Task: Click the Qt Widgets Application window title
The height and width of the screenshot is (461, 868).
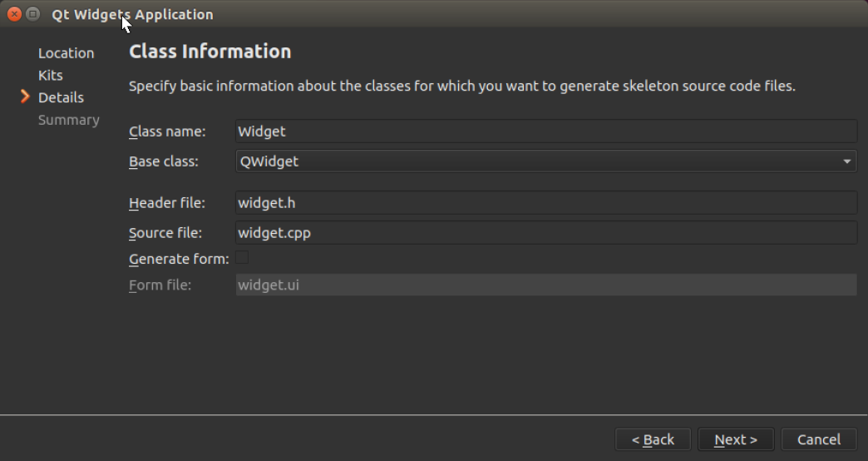Action: coord(132,14)
